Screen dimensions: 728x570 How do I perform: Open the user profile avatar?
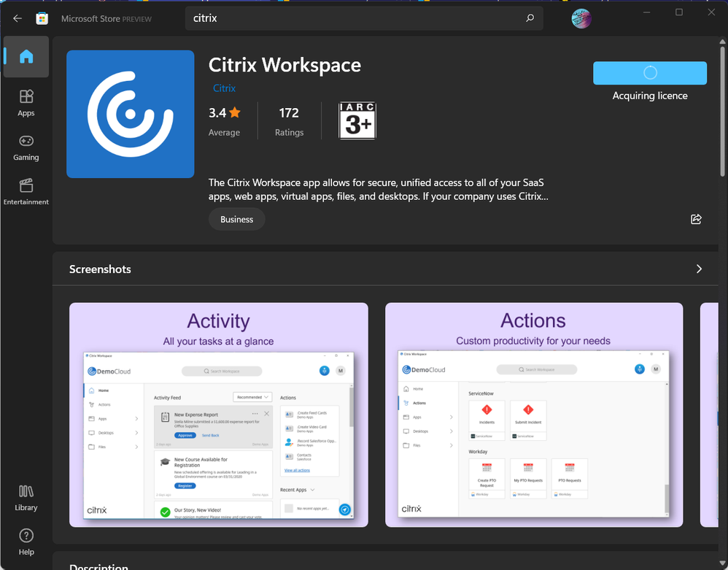[x=581, y=18]
